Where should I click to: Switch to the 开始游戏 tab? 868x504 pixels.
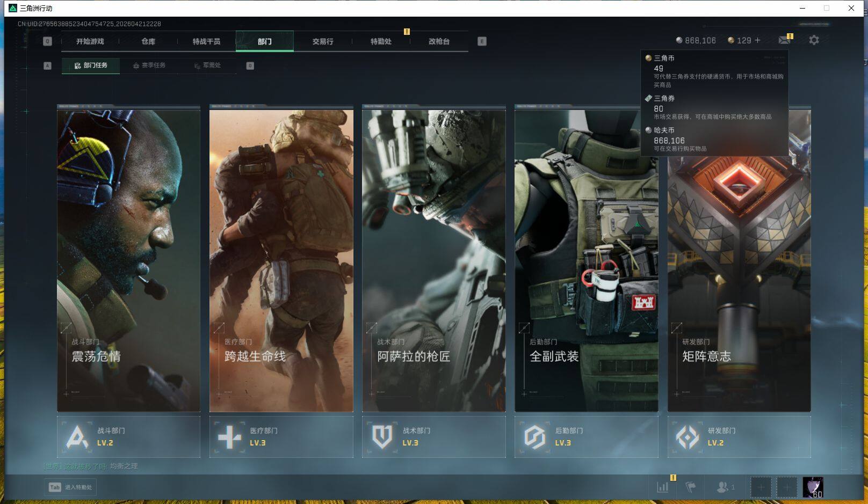(90, 41)
